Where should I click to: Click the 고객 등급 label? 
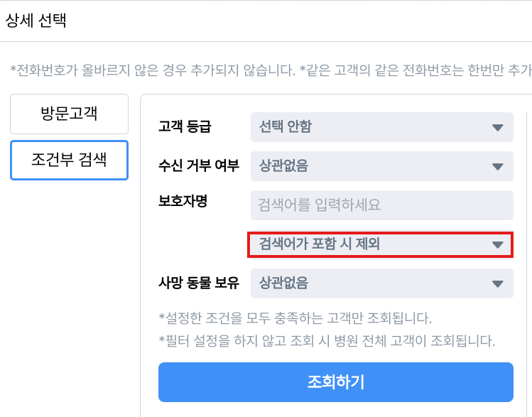tap(185, 128)
